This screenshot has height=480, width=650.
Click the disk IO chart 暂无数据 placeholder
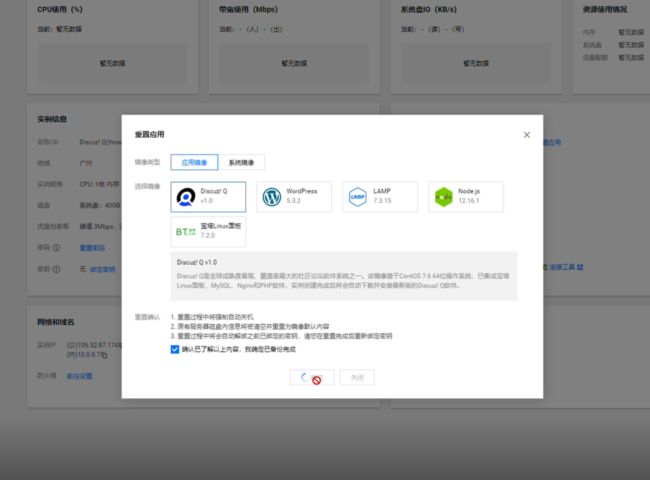click(476, 63)
